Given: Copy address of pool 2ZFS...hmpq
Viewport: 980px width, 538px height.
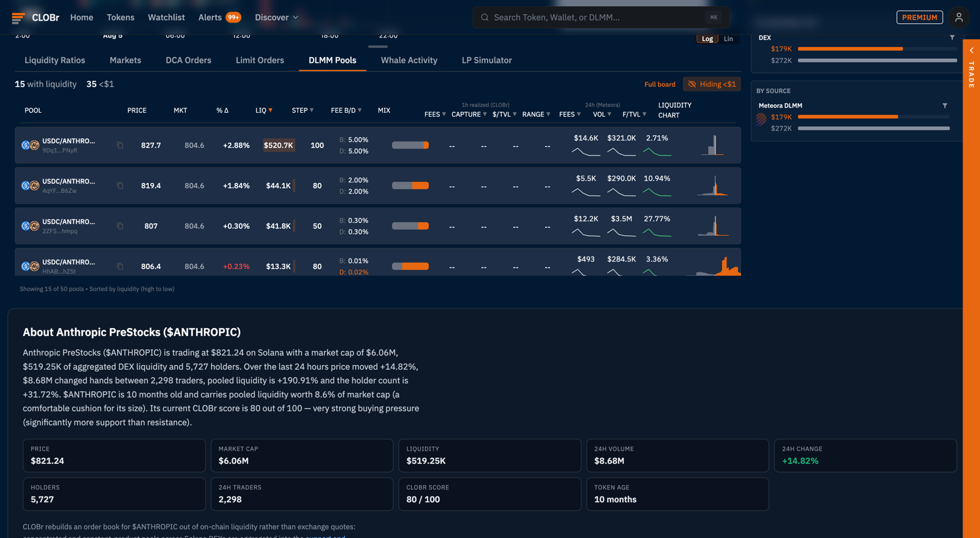Looking at the screenshot, I should (x=120, y=226).
